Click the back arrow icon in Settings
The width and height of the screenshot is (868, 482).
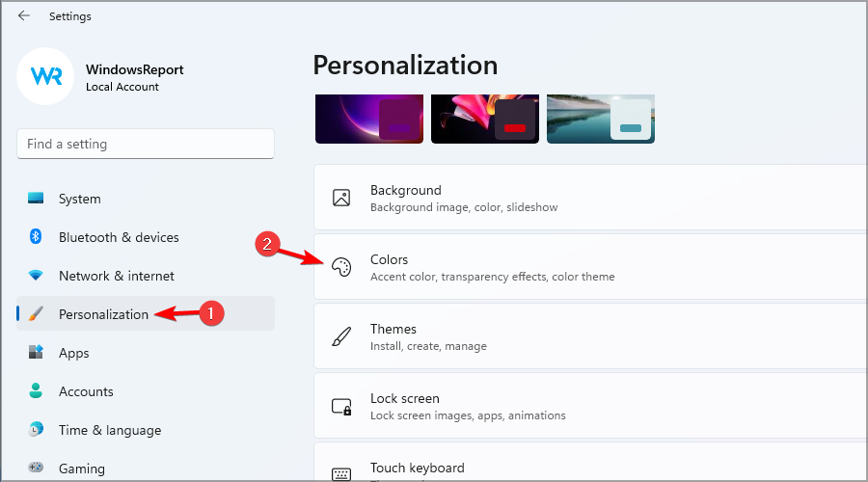coord(24,15)
